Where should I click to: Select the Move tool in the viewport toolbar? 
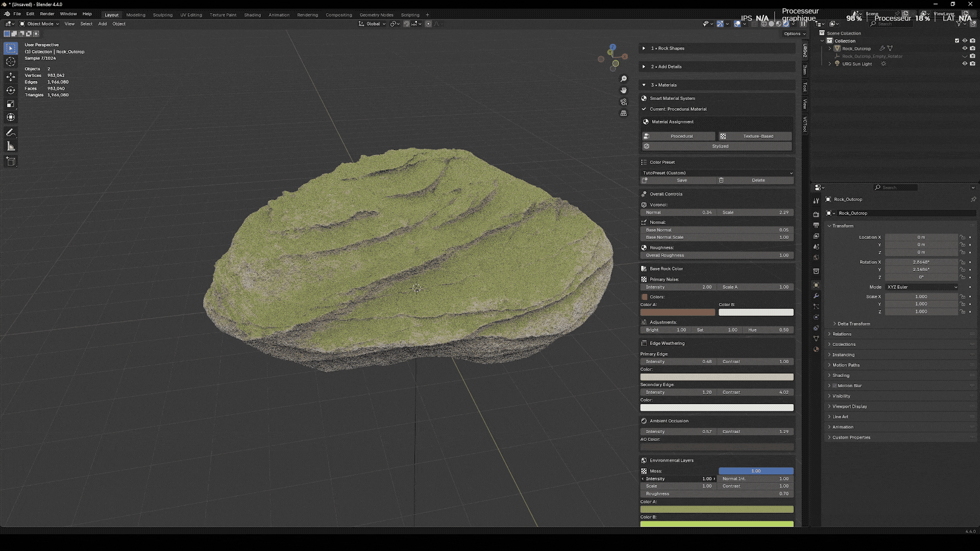(10, 77)
